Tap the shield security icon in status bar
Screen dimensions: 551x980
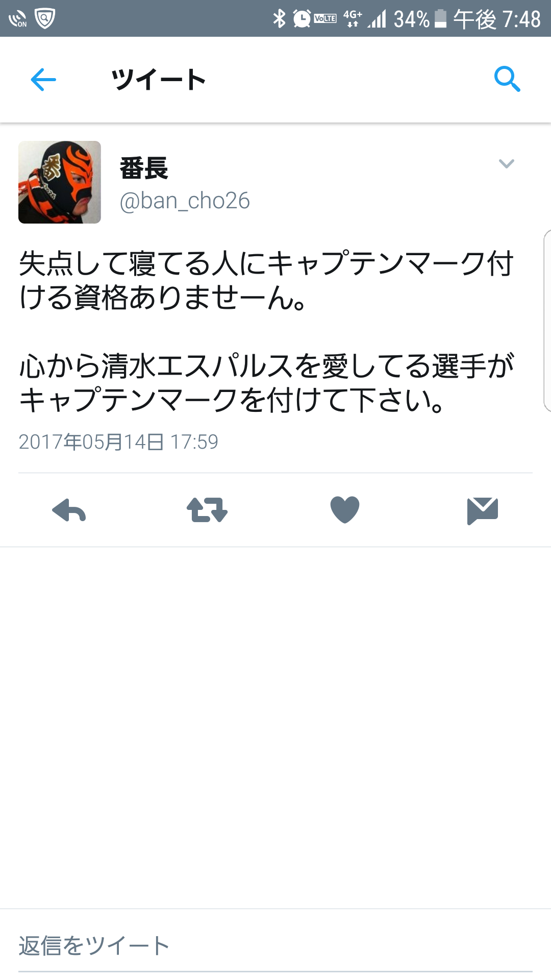tap(45, 19)
